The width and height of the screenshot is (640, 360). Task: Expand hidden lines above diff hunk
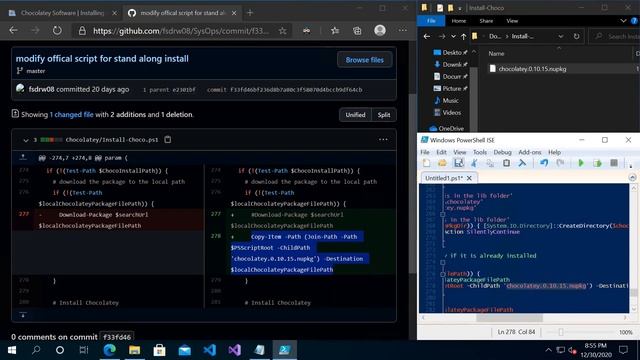[x=23, y=157]
